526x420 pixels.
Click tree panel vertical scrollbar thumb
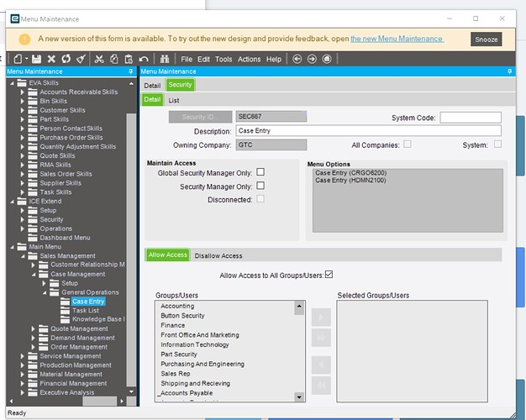click(131, 249)
